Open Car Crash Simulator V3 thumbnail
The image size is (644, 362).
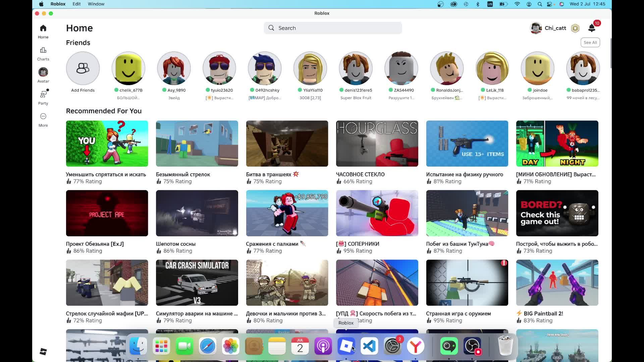click(197, 283)
